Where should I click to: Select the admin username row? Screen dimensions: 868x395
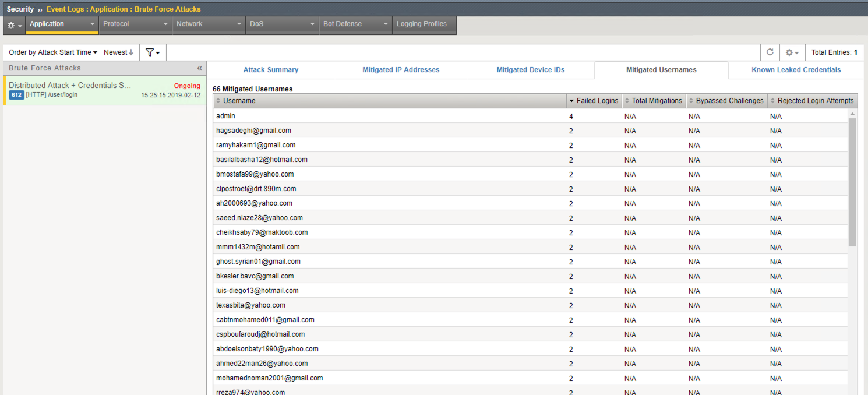point(530,116)
